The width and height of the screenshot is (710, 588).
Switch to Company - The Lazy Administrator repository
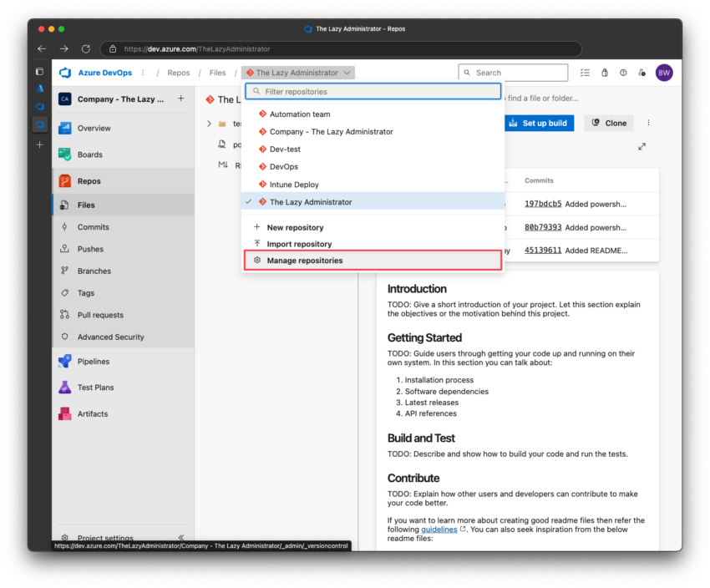click(x=373, y=132)
